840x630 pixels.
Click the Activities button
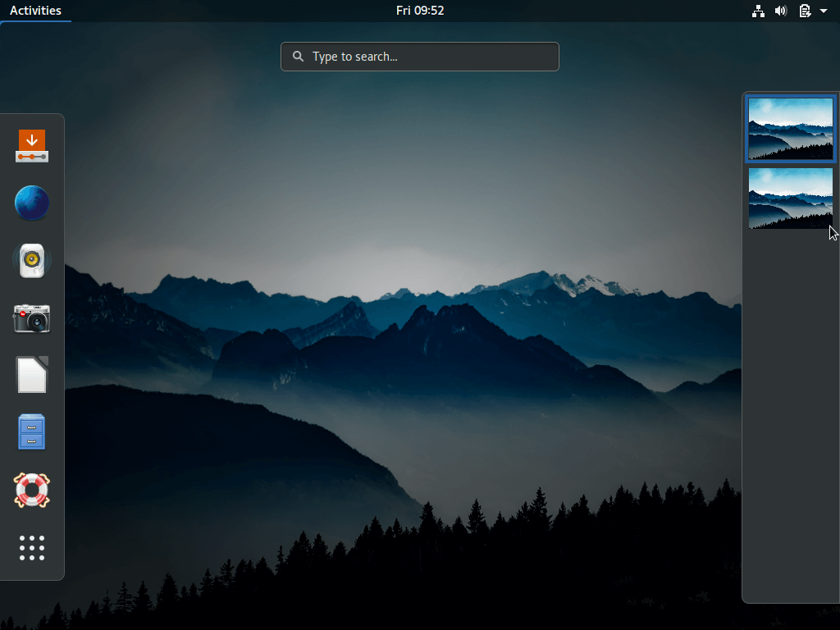click(x=35, y=11)
